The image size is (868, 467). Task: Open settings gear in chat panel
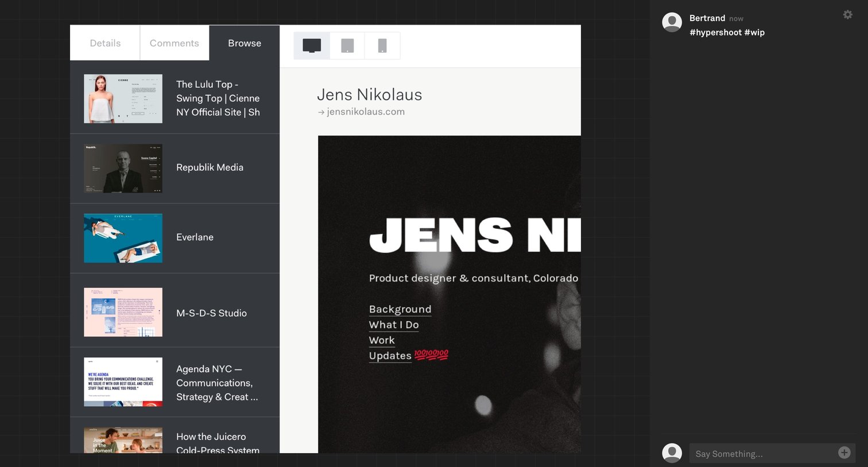point(848,15)
